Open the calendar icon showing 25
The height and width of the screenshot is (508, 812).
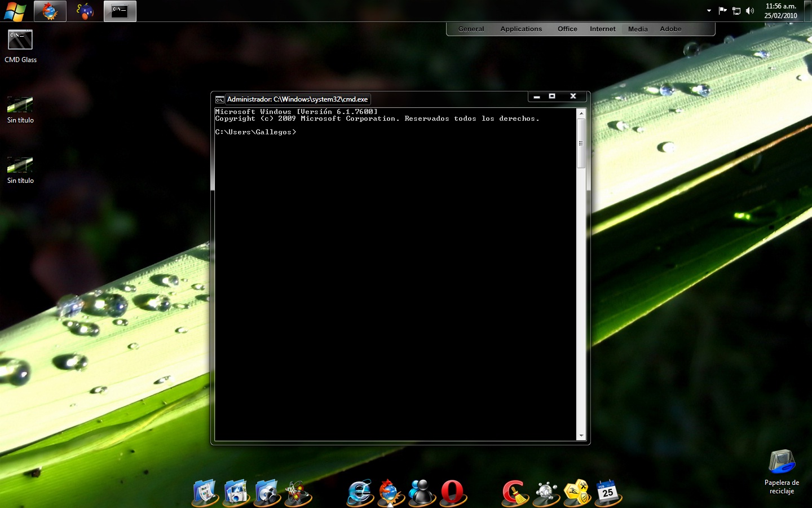[x=608, y=492]
